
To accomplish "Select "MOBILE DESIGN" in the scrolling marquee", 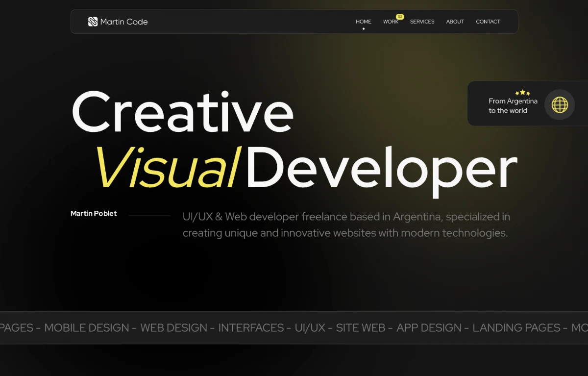I will [x=87, y=328].
